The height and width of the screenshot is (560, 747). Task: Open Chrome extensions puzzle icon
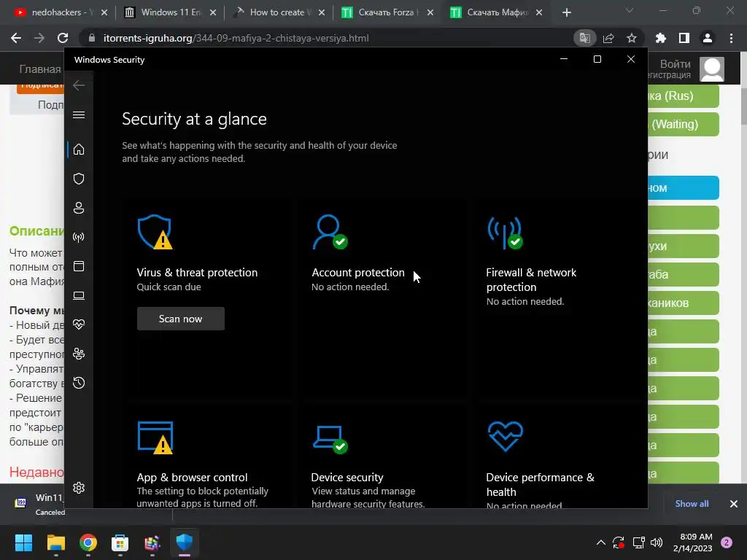661,38
